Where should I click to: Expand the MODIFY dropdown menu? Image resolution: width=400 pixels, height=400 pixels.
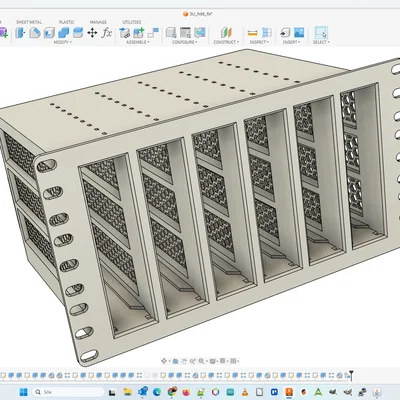62,42
